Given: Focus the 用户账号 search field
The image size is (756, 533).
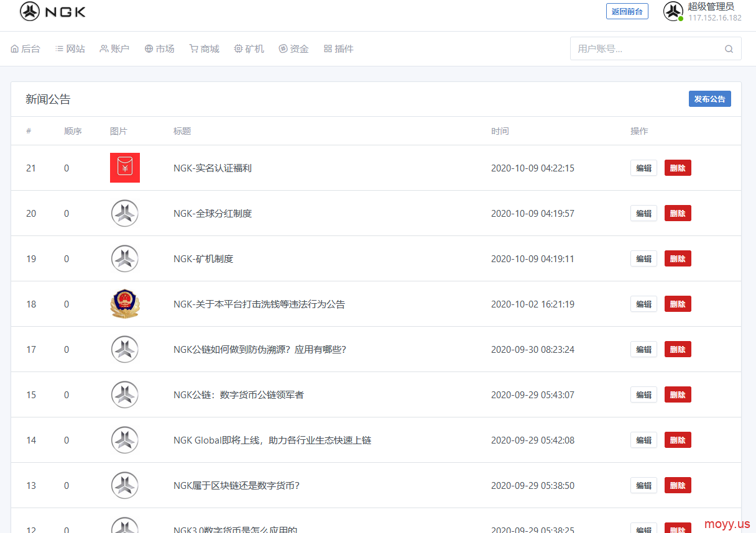Looking at the screenshot, I should click(x=656, y=48).
